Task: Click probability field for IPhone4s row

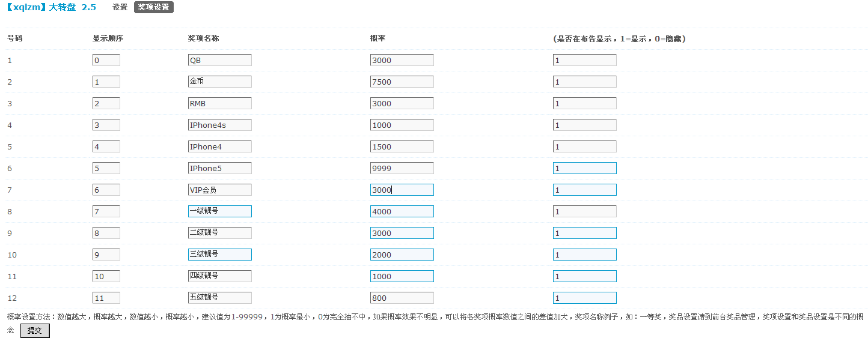Action: click(402, 125)
